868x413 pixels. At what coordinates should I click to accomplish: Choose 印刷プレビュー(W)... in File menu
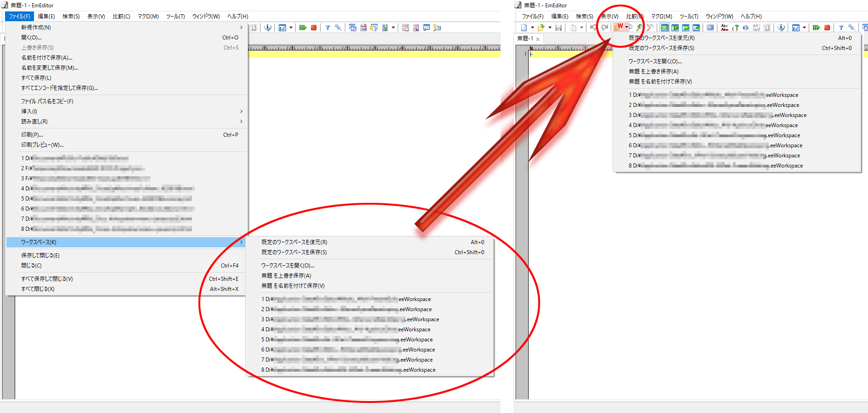point(42,145)
